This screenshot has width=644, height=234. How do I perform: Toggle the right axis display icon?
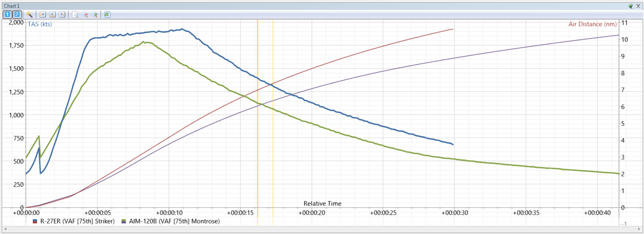pos(62,14)
